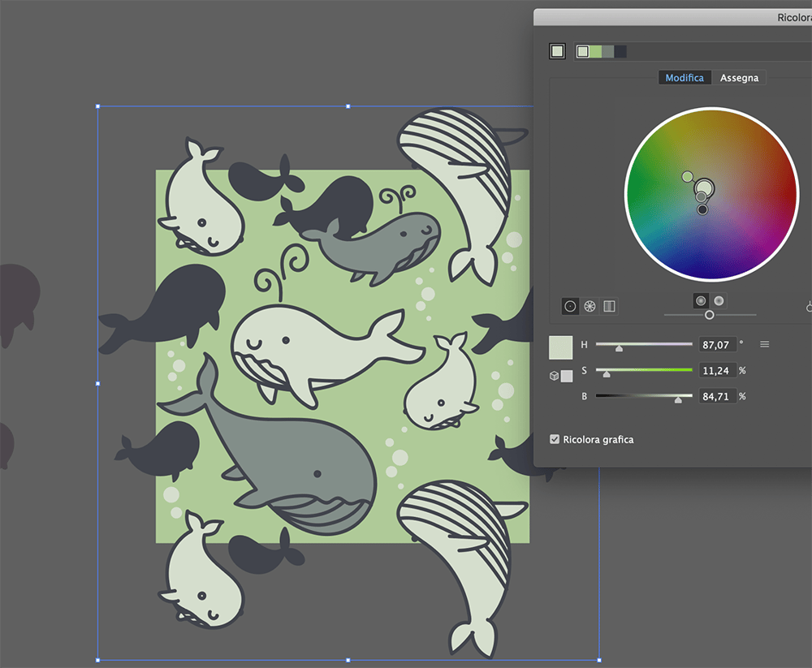Click the limit-colors-to-swatch-library cube icon
812x668 pixels.
(555, 375)
